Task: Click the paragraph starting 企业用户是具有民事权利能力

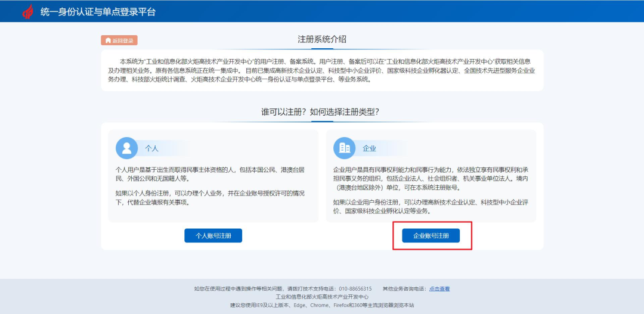Action: [431, 179]
